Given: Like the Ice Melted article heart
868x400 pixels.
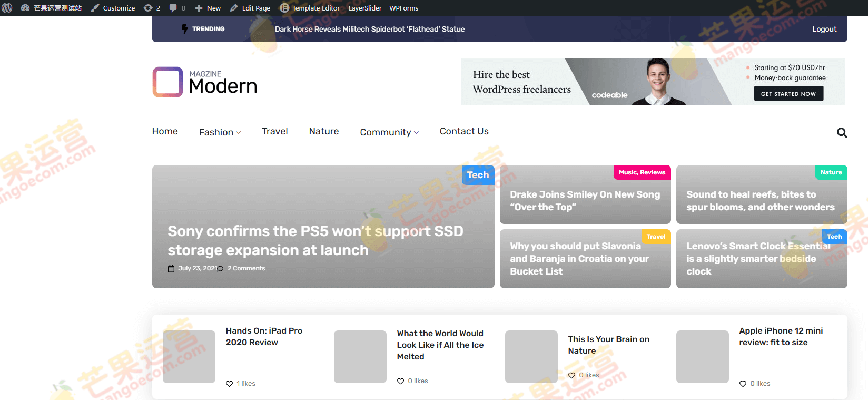Looking at the screenshot, I should pyautogui.click(x=400, y=381).
